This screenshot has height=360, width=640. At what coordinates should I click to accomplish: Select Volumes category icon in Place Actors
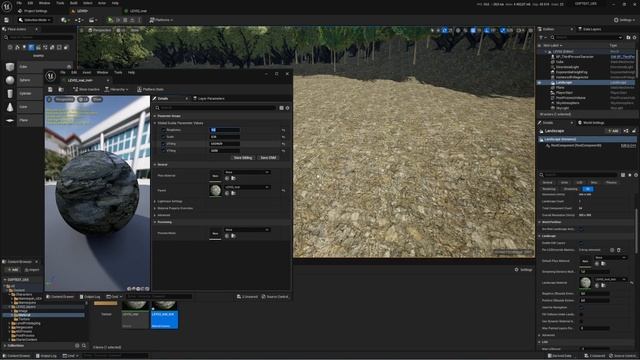[59, 47]
